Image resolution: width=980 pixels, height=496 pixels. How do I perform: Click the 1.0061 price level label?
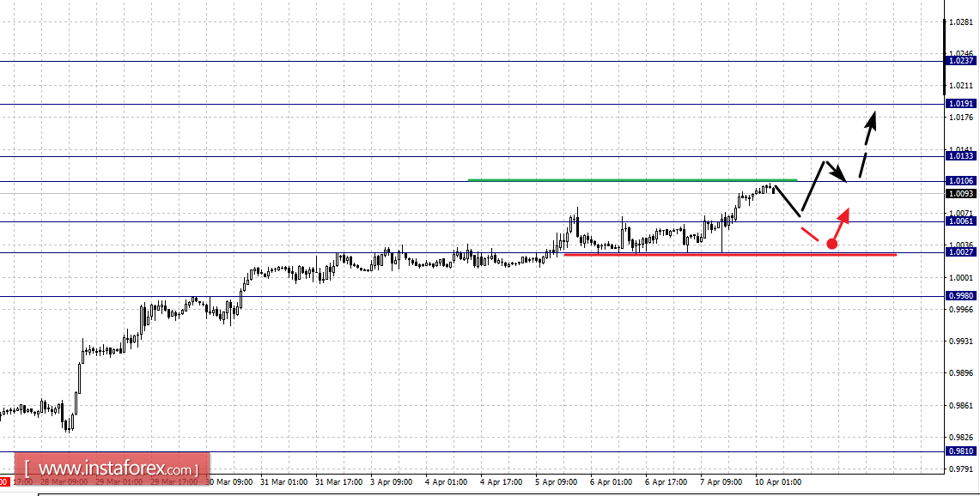960,221
